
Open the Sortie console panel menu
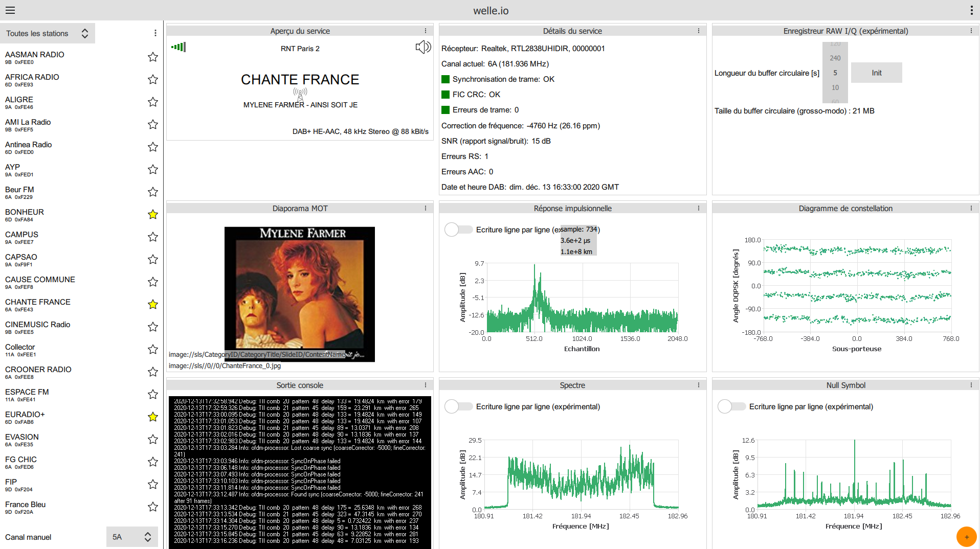click(x=426, y=385)
